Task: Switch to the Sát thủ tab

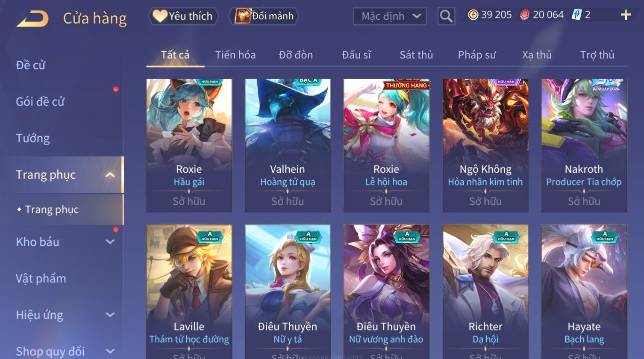Action: pos(416,55)
